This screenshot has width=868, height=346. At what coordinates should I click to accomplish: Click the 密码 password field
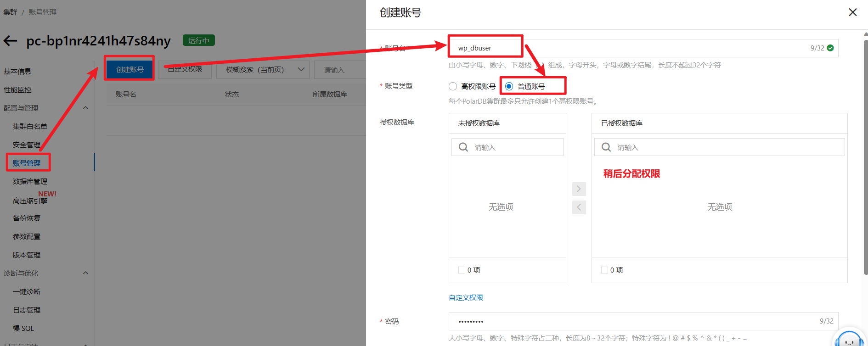tap(643, 321)
